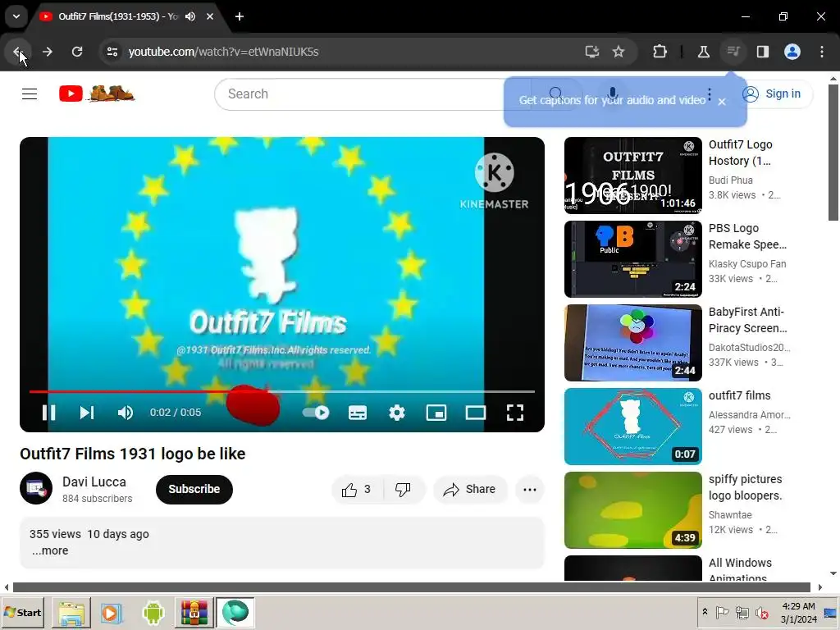Open Chrome Labs flask icon
The height and width of the screenshot is (630, 840).
703,52
